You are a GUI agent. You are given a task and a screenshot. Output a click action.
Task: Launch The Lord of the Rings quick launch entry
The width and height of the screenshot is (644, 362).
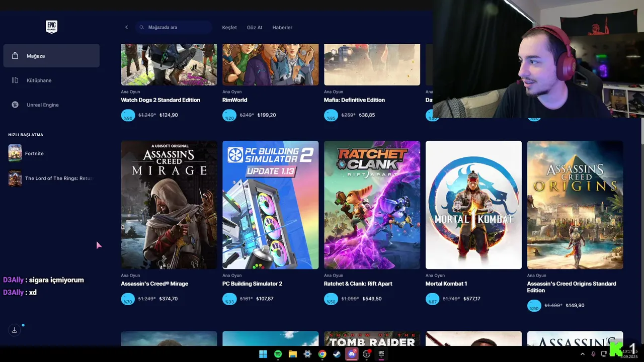click(x=51, y=178)
